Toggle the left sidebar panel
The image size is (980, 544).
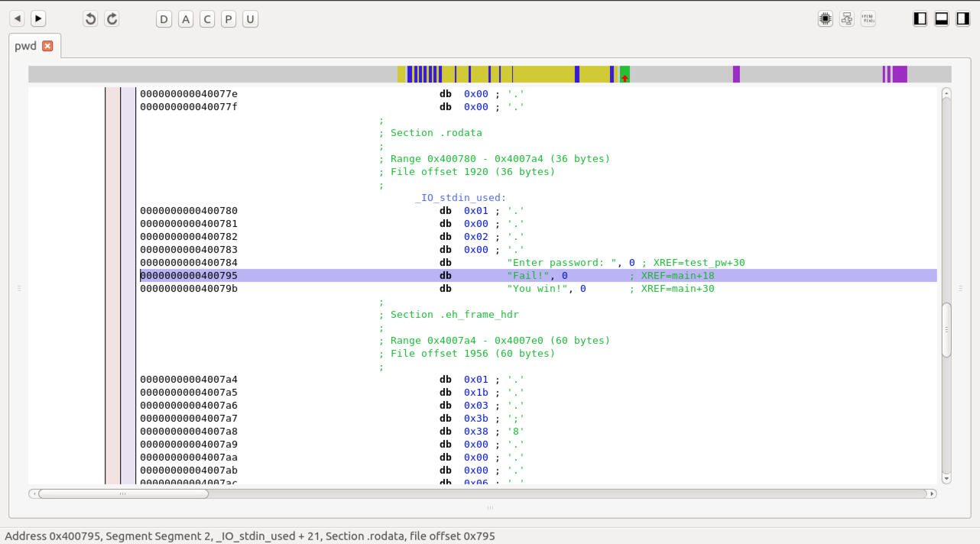coord(920,19)
